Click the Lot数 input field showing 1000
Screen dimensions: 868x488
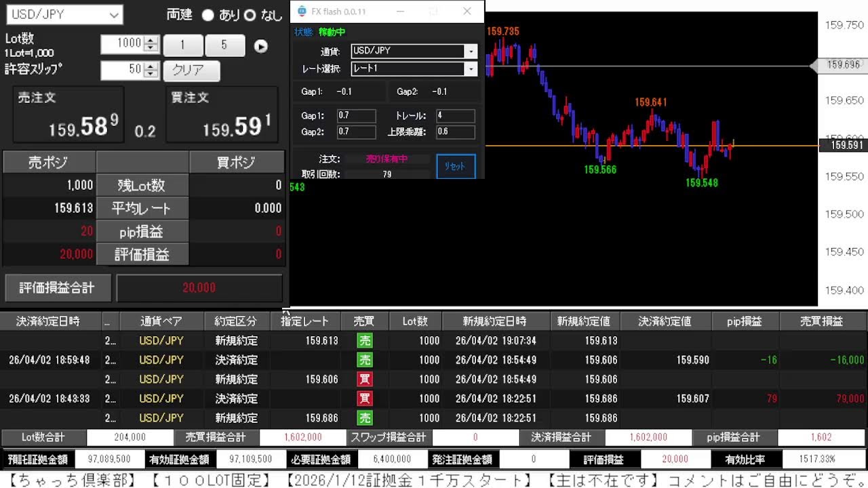(122, 44)
